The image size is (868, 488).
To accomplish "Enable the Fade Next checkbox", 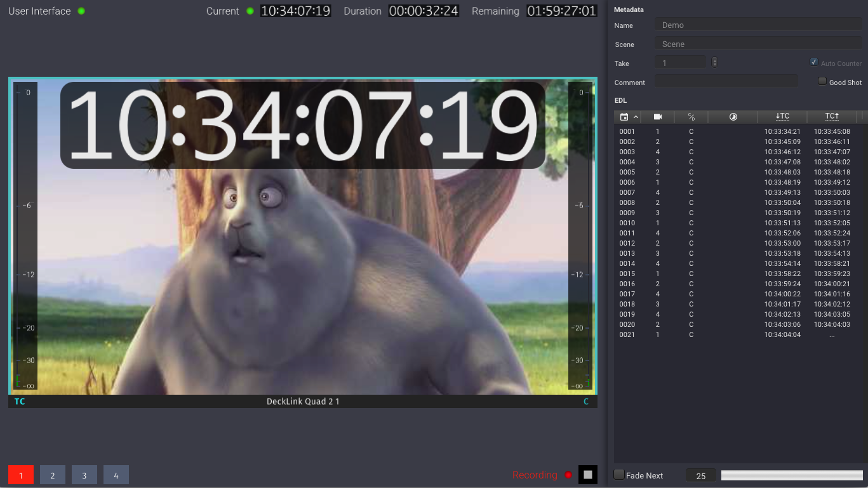I will pos(618,475).
